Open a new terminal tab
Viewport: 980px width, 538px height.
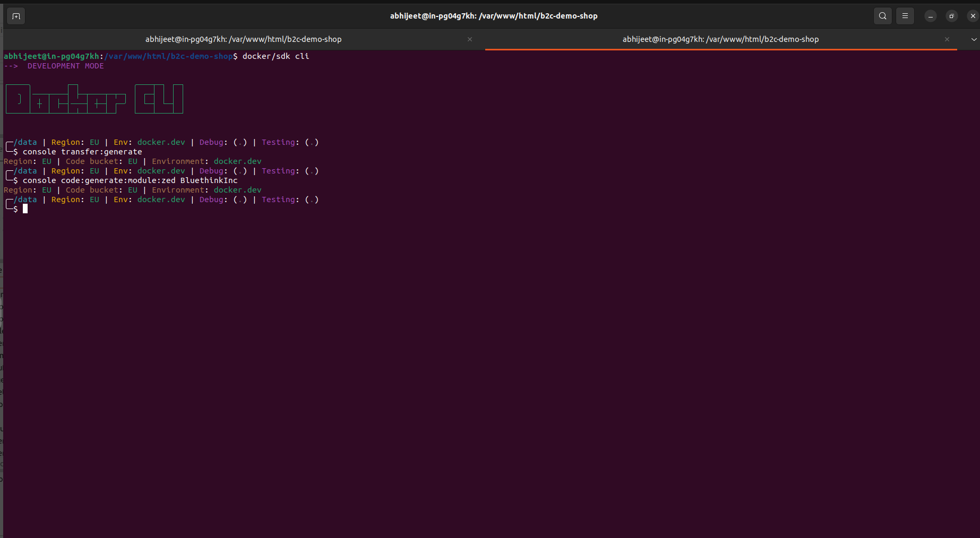16,16
